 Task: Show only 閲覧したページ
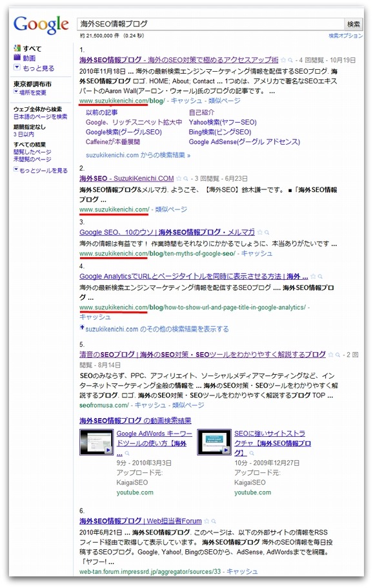coord(32,152)
